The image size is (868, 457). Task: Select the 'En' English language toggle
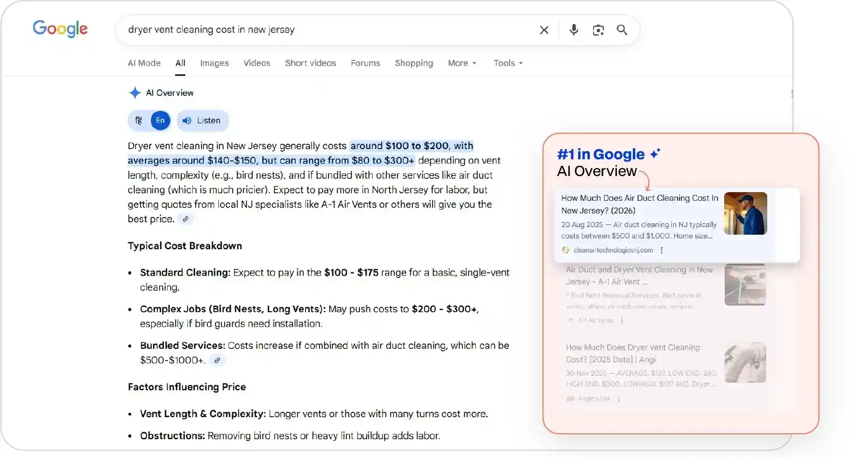[x=160, y=121]
